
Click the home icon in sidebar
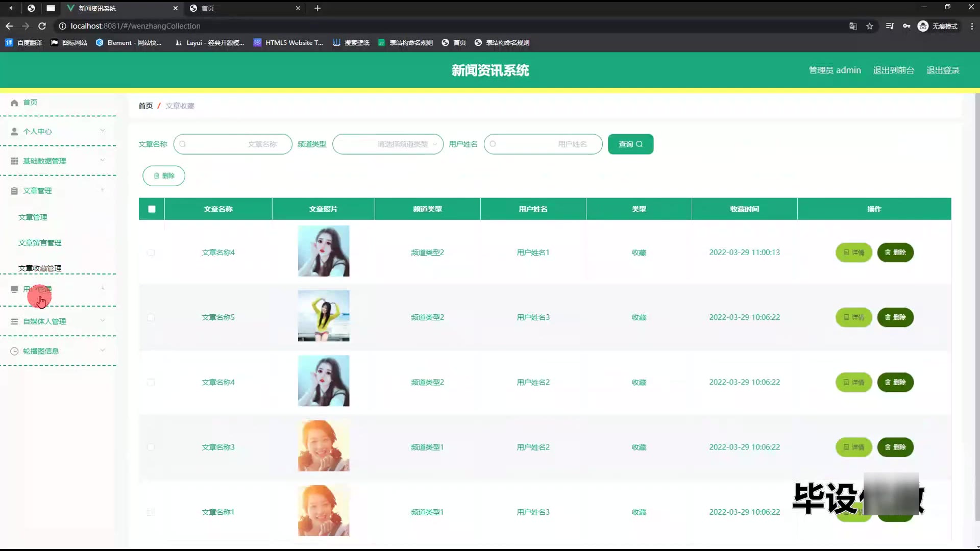(14, 103)
